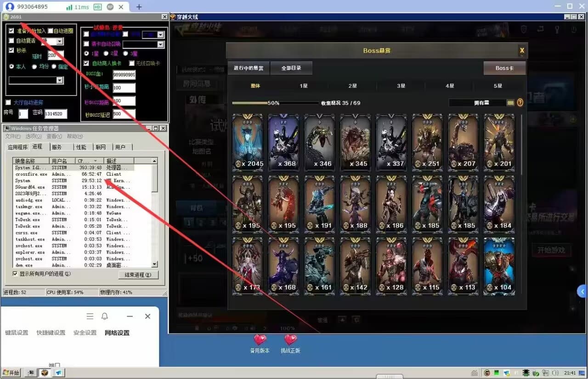Viewport: 588px width, 379px height.
Task: Toggle the 自动复活 checkbox
Action: click(12, 40)
